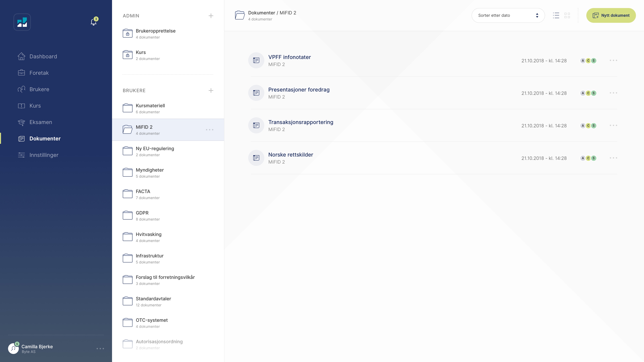Open VPFF infonotater more options

tap(613, 61)
